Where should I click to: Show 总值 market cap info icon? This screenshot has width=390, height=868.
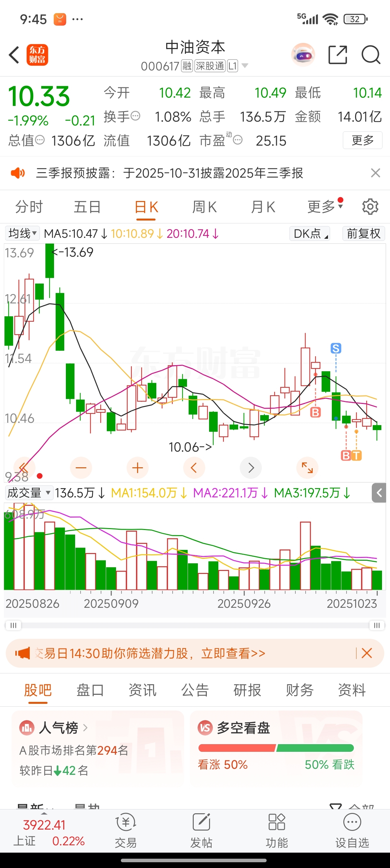pyautogui.click(x=40, y=140)
